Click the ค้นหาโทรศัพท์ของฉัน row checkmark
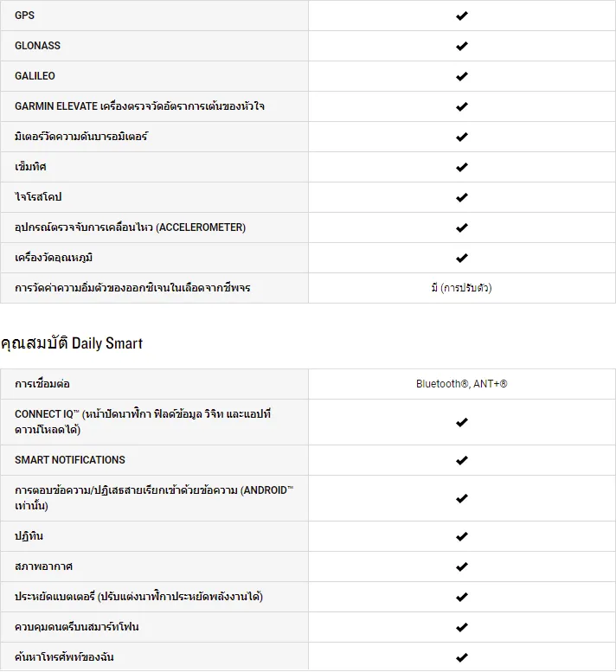616x672 pixels. tap(461, 657)
